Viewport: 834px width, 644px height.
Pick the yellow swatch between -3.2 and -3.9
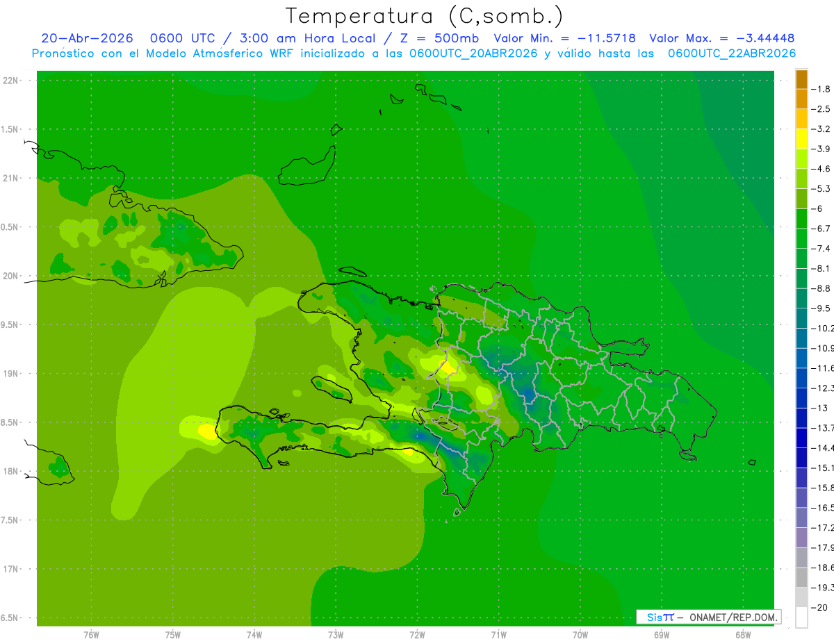point(801,139)
